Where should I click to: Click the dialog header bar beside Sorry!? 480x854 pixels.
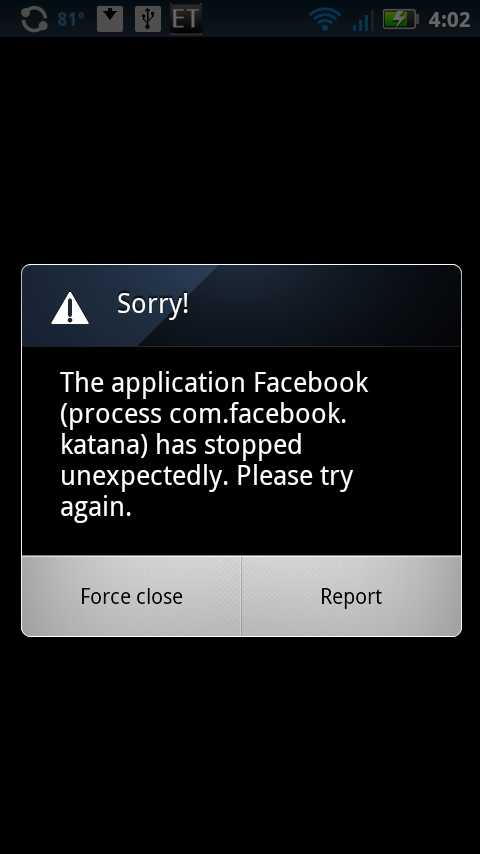[x=325, y=306]
